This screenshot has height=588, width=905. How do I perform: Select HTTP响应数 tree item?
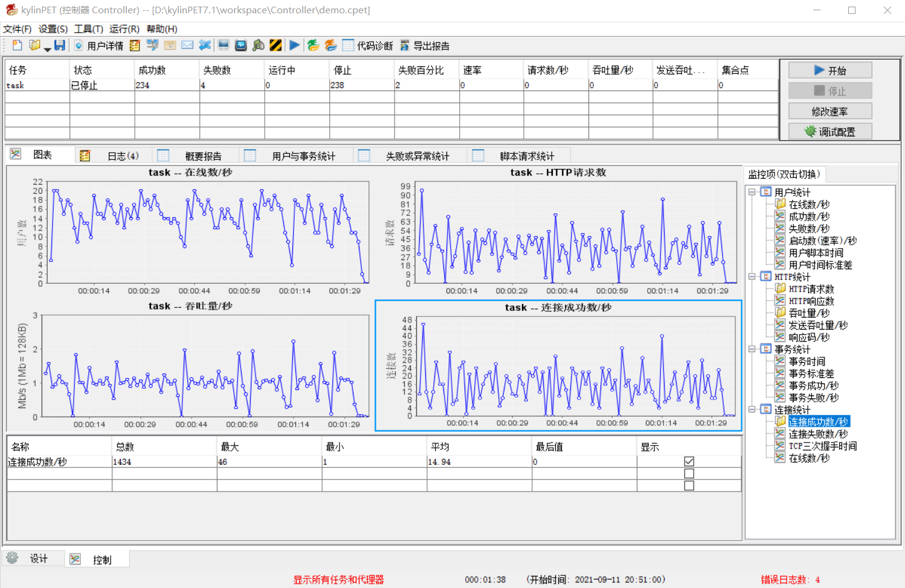point(811,301)
